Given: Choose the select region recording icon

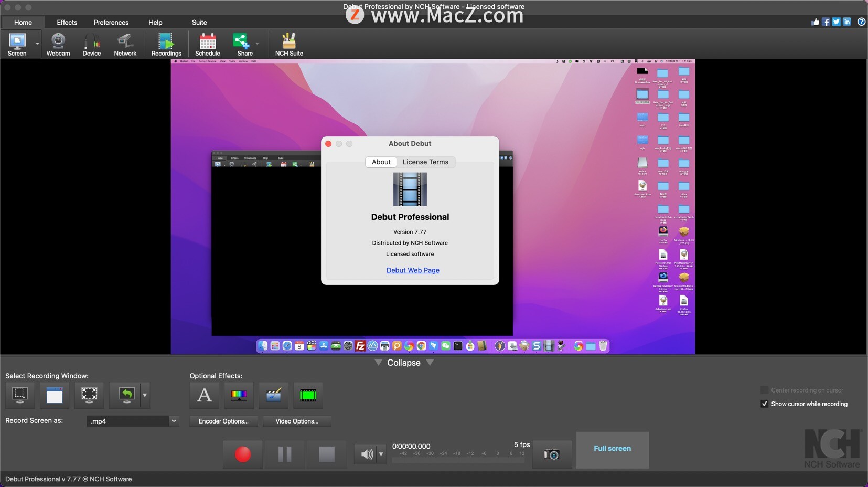Looking at the screenshot, I should click(x=20, y=395).
